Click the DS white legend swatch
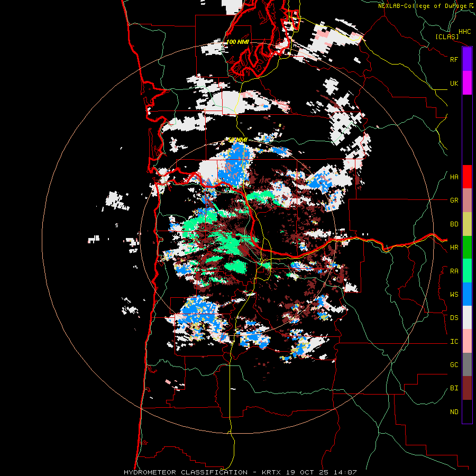476x476 pixels. [x=467, y=317]
